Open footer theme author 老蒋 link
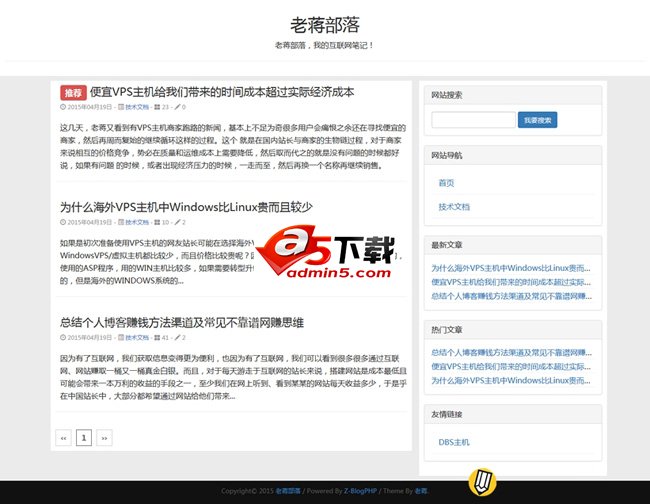The height and width of the screenshot is (504, 650). (x=421, y=491)
